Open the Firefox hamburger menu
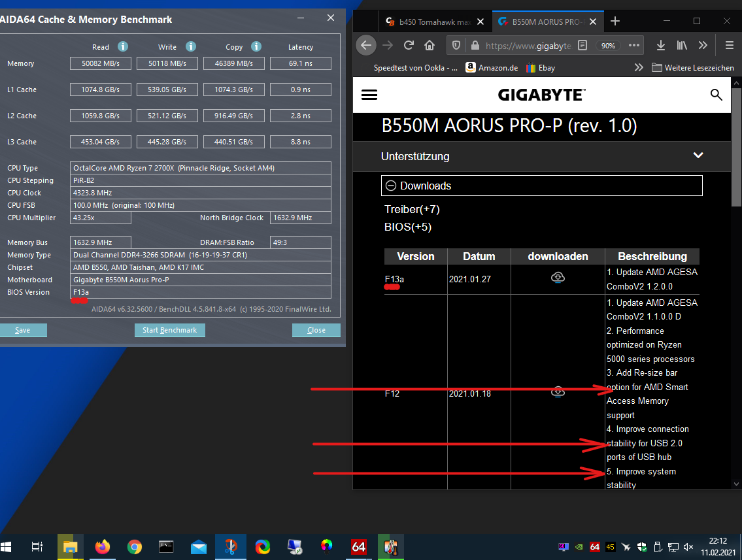Image resolution: width=742 pixels, height=560 pixels. [729, 45]
